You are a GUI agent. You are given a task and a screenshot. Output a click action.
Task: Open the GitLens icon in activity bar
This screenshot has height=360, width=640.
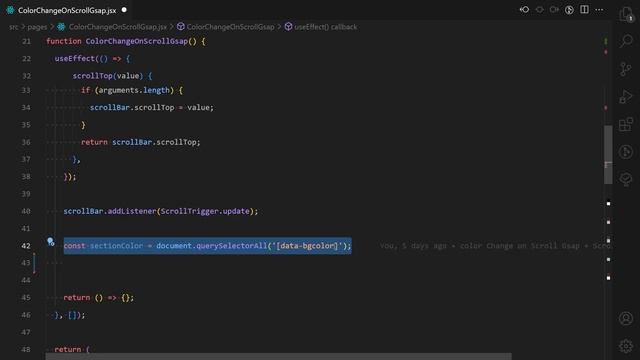tap(626, 152)
